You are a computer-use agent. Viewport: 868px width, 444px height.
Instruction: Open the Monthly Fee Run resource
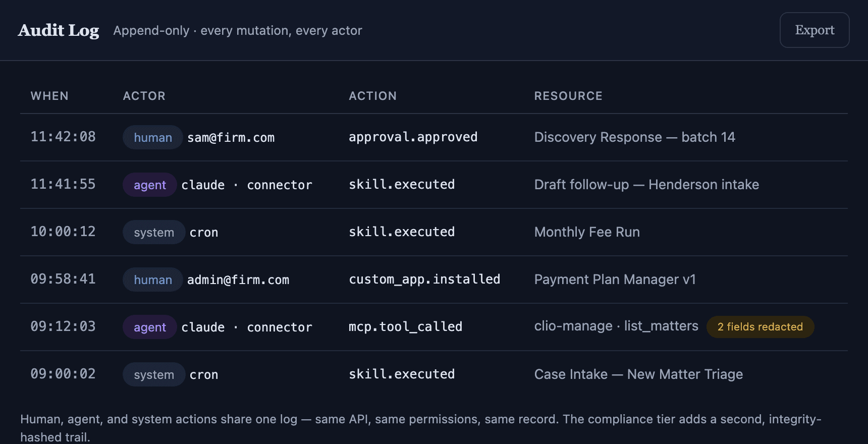coord(587,232)
